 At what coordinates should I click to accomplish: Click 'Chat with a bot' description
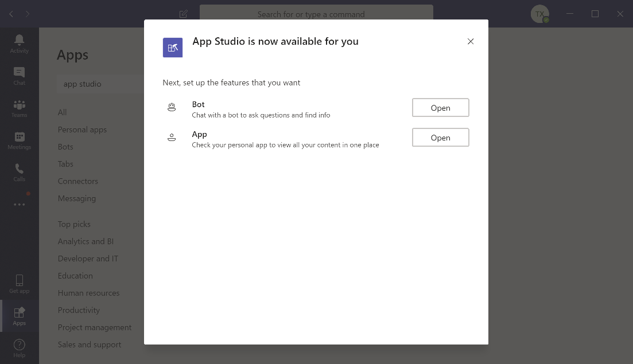261,115
